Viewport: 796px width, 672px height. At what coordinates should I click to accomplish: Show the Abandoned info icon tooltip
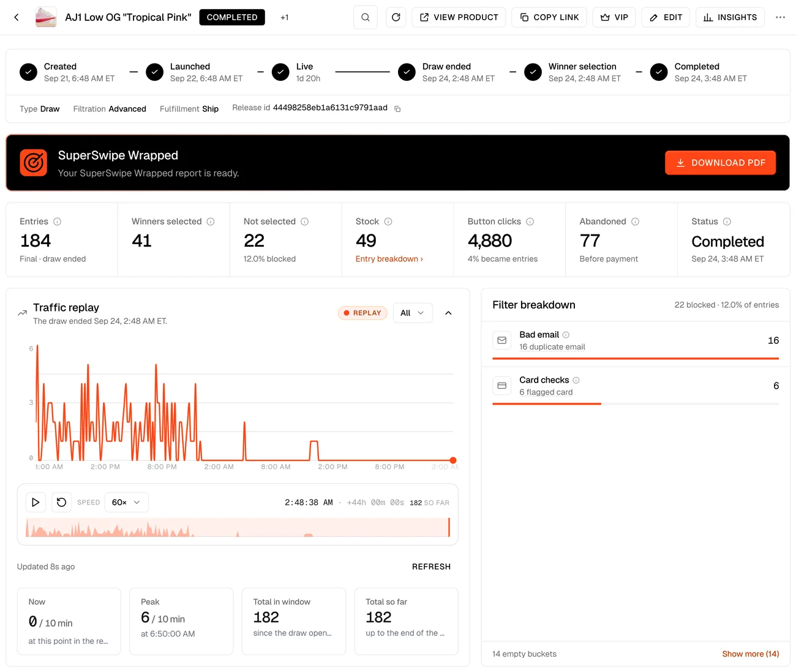coord(635,222)
